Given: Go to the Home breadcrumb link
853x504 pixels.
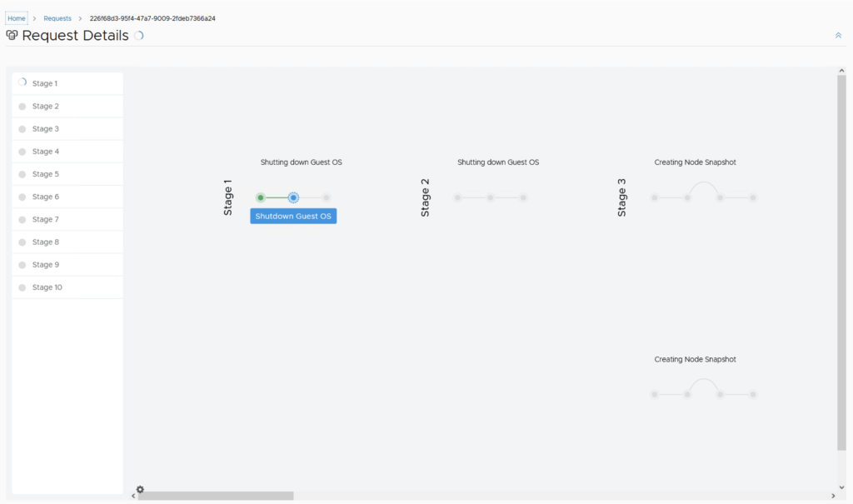Looking at the screenshot, I should [x=17, y=18].
